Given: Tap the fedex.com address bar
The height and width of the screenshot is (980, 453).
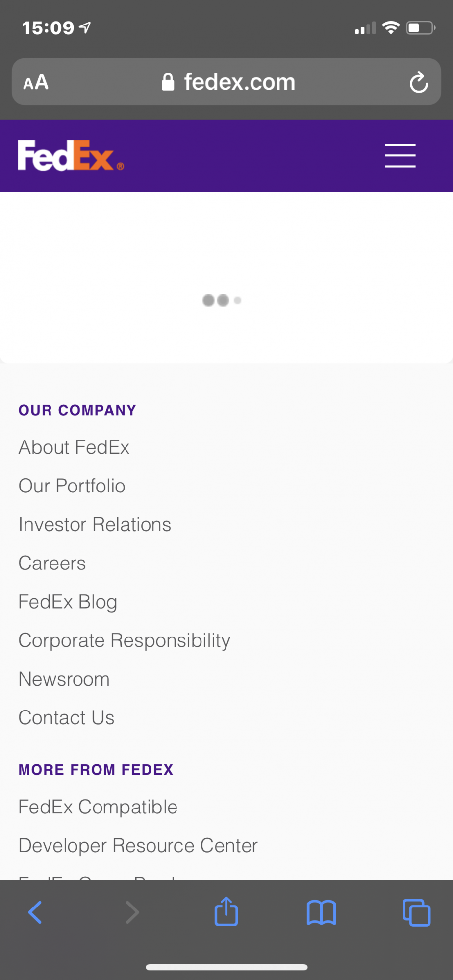Looking at the screenshot, I should [x=228, y=82].
